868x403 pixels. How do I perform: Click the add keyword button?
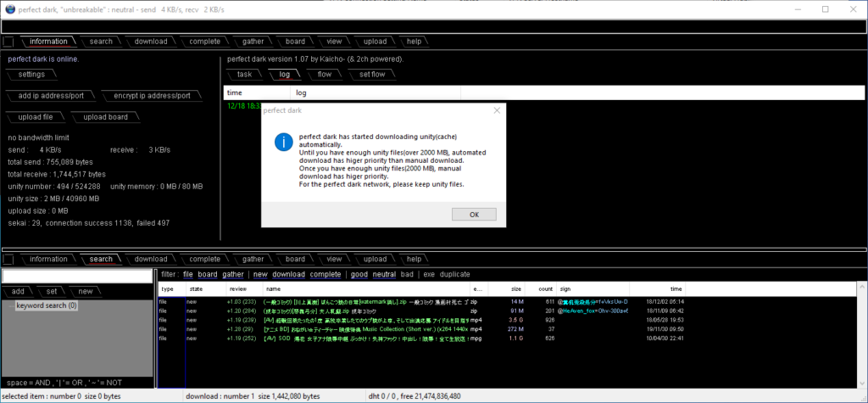pos(18,292)
